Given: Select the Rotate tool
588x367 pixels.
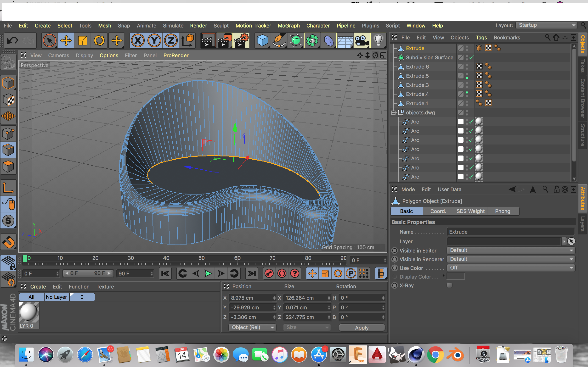Looking at the screenshot, I should [x=99, y=41].
